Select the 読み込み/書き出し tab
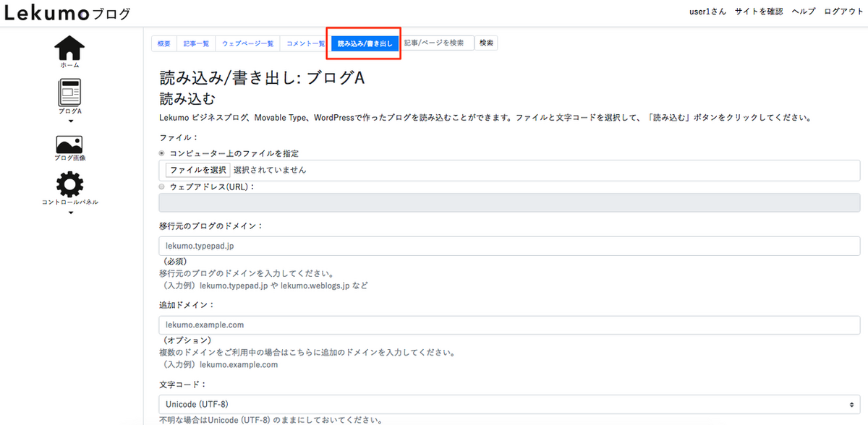868x425 pixels. (x=365, y=44)
